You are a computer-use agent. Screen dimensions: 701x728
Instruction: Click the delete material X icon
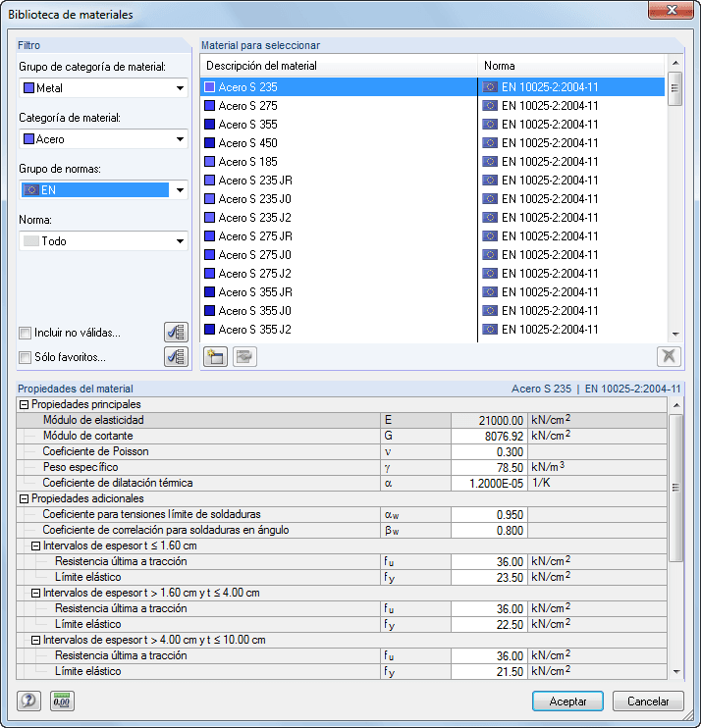point(669,356)
